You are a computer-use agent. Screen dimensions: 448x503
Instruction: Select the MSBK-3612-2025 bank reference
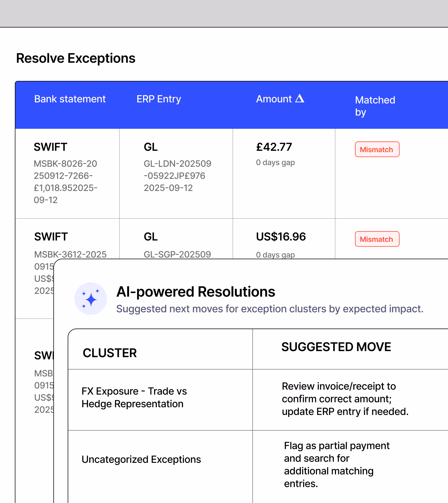pos(70,254)
